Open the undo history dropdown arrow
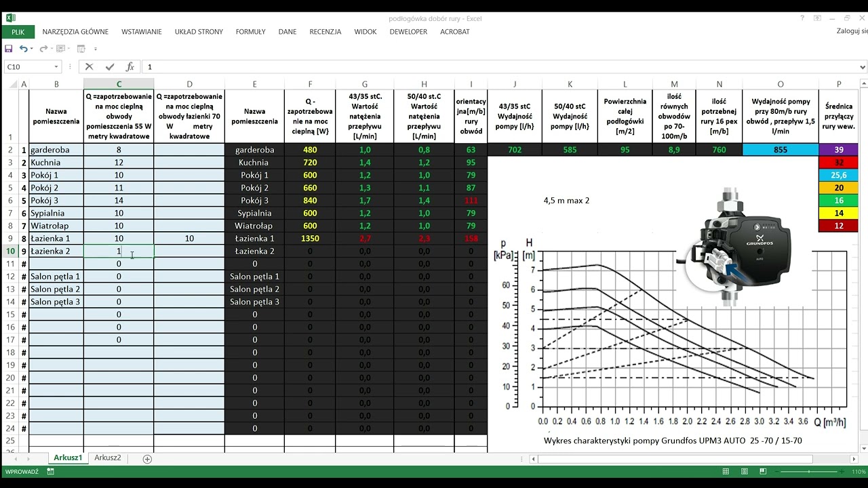 31,49
